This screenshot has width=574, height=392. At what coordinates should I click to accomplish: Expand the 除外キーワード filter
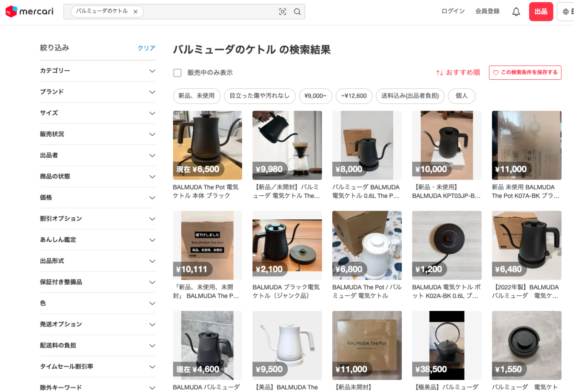98,388
